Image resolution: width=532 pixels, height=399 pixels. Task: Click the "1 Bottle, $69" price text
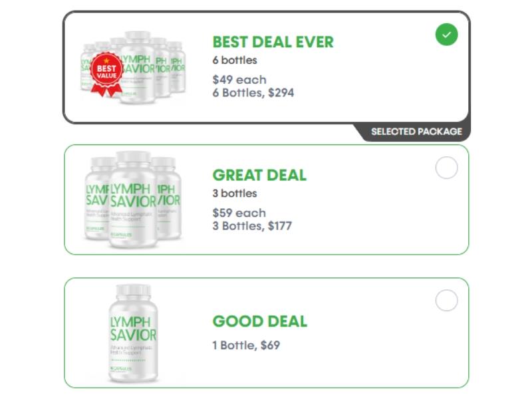(246, 345)
